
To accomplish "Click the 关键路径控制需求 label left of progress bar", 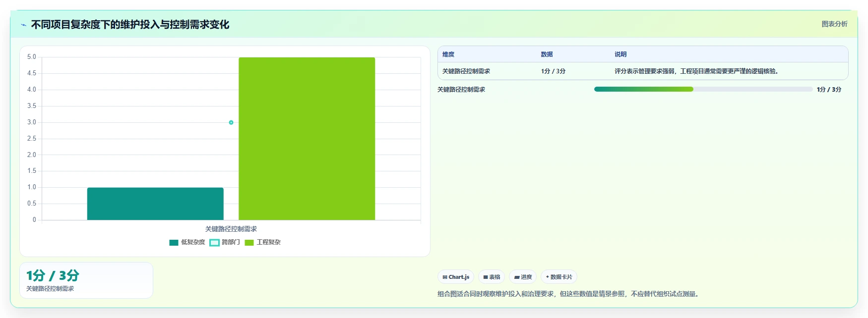I will pos(461,90).
